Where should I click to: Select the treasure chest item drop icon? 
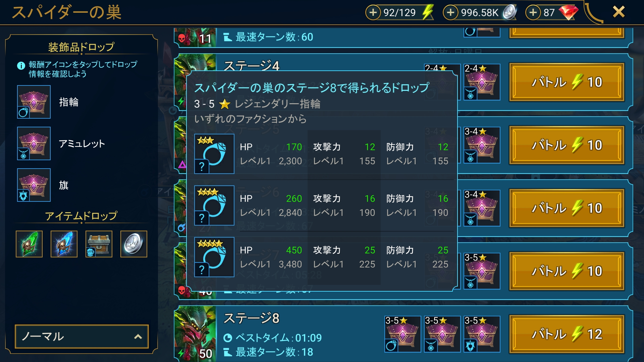tap(99, 244)
